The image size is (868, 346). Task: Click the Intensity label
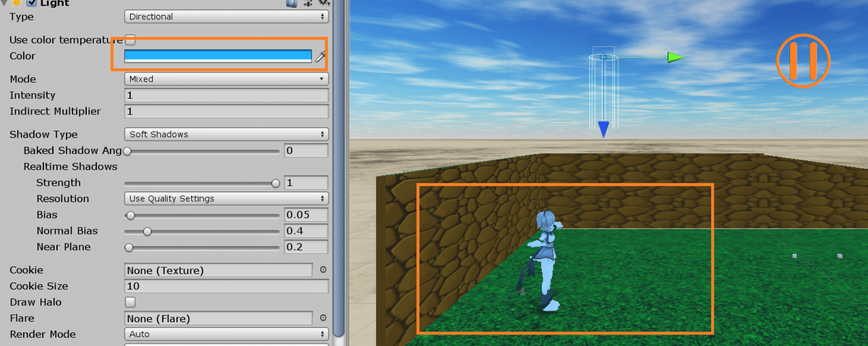click(x=33, y=96)
